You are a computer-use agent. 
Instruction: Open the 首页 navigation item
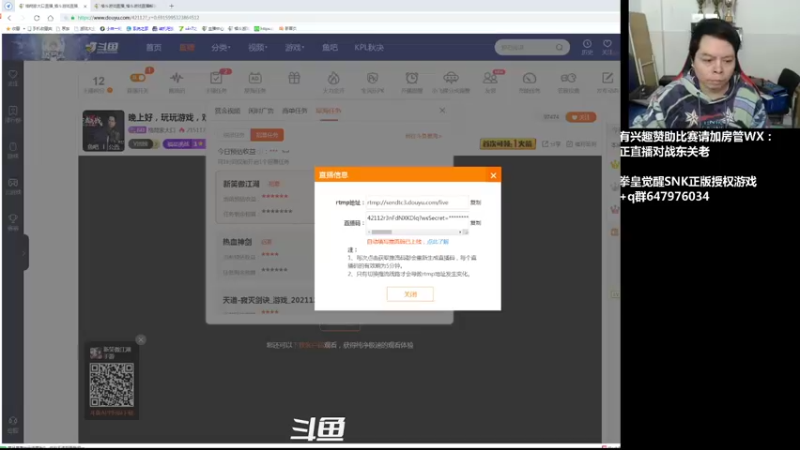pos(154,47)
